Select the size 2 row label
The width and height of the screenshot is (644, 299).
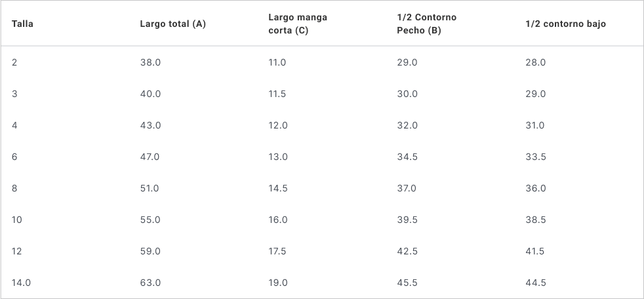point(14,62)
